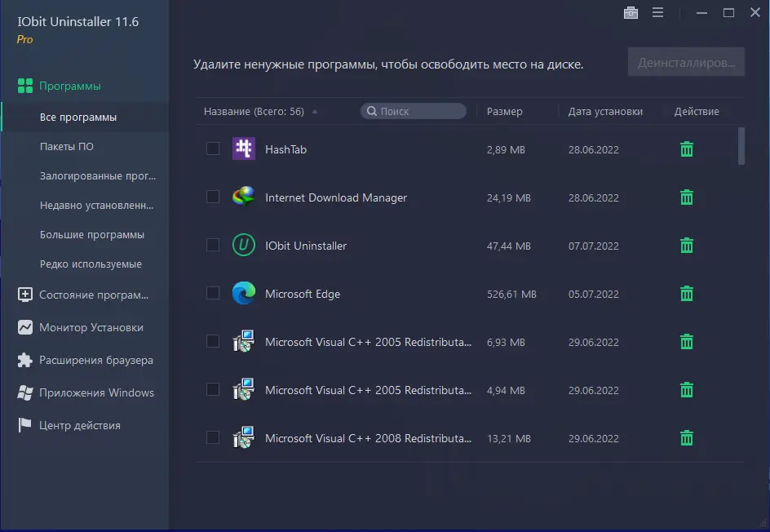Select Пакеты ПО in sidebar
770x532 pixels.
pyautogui.click(x=66, y=147)
